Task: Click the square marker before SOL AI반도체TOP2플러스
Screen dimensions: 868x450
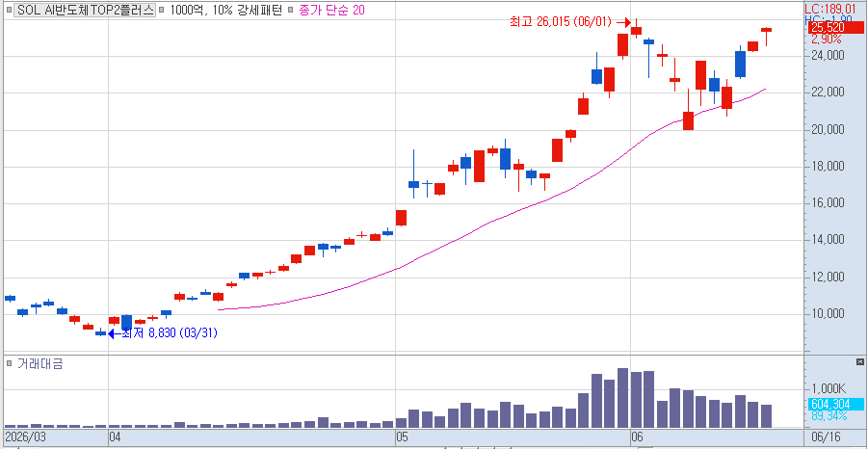Action: pos(9,10)
